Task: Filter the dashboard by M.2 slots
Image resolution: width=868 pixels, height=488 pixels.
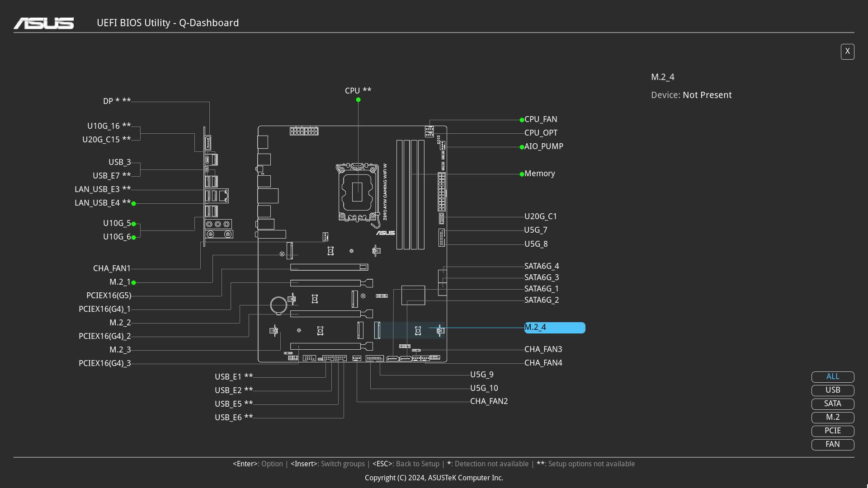Action: [832, 418]
